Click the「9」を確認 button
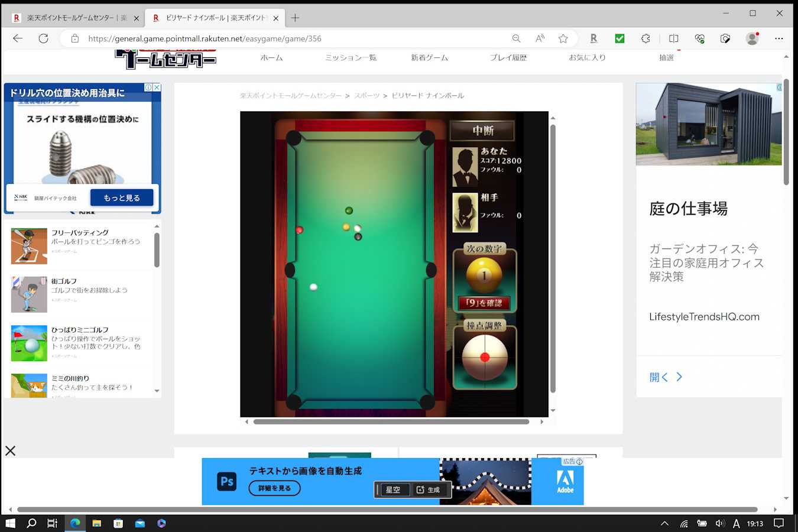Viewport: 798px width, 532px height. point(484,303)
